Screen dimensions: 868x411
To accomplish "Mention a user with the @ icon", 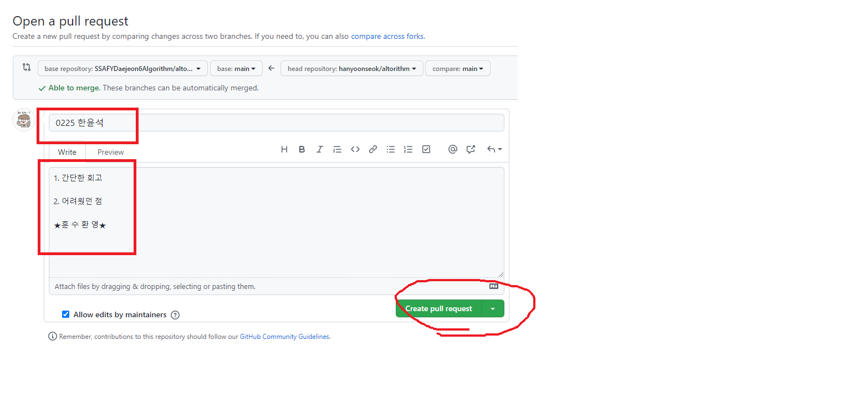I will (x=453, y=149).
